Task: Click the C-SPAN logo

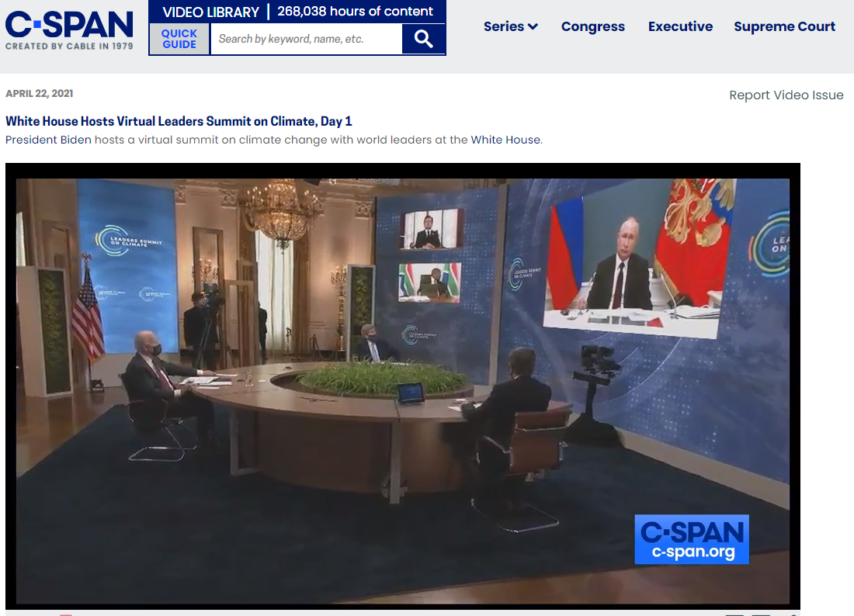Action: 69,30
